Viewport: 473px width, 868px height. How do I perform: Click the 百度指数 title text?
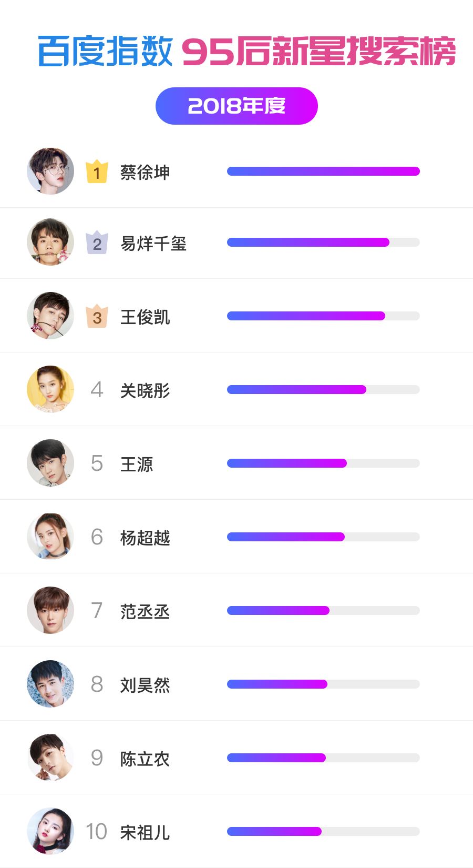[x=105, y=52]
